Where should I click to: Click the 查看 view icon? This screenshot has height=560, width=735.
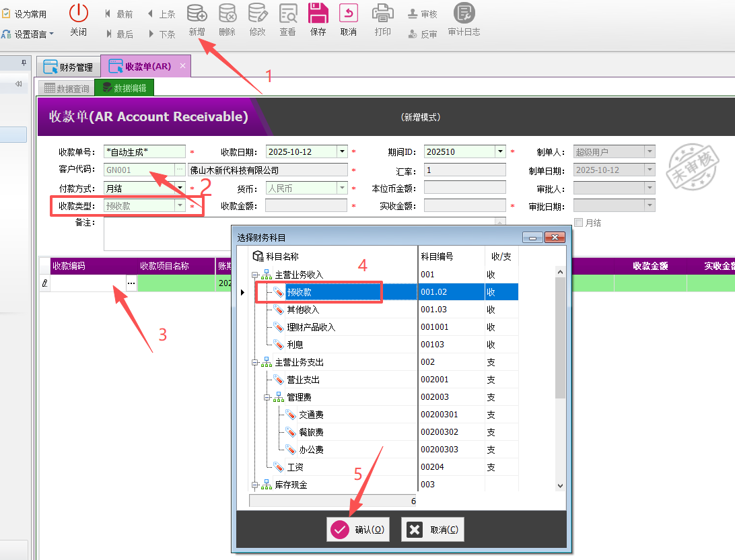(x=287, y=13)
